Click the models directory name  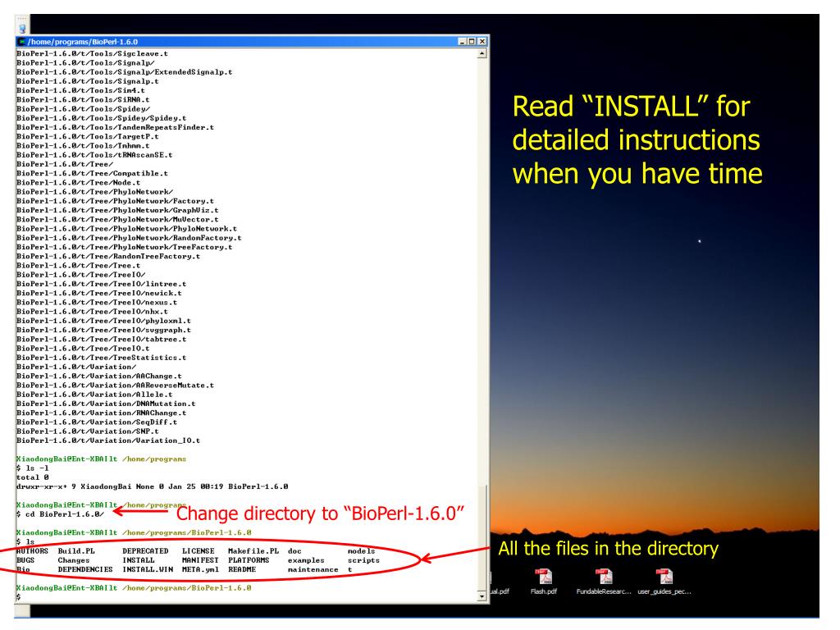(362, 551)
